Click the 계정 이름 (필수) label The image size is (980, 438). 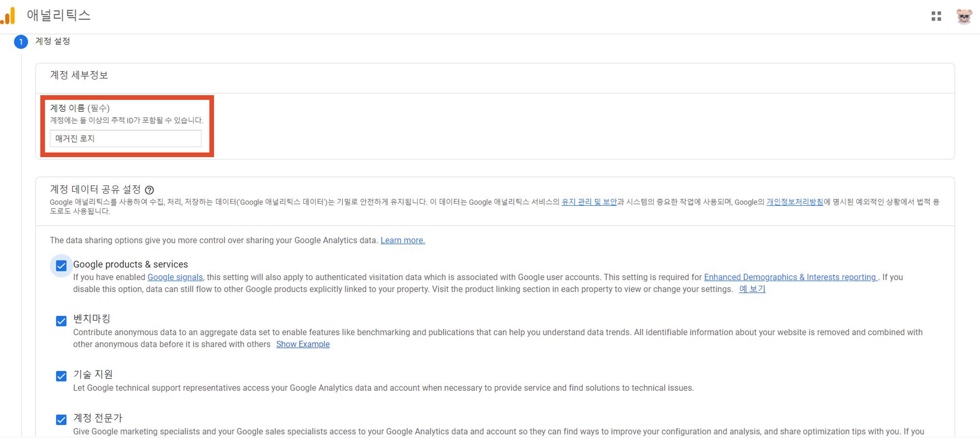80,108
